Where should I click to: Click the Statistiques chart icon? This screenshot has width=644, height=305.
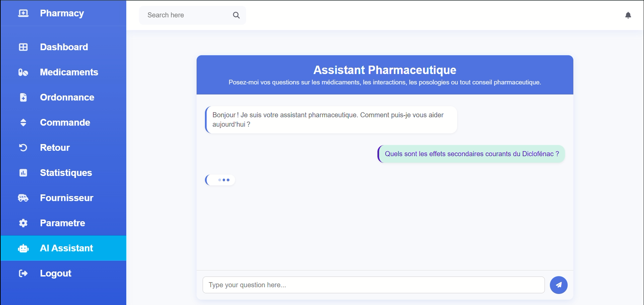point(23,173)
